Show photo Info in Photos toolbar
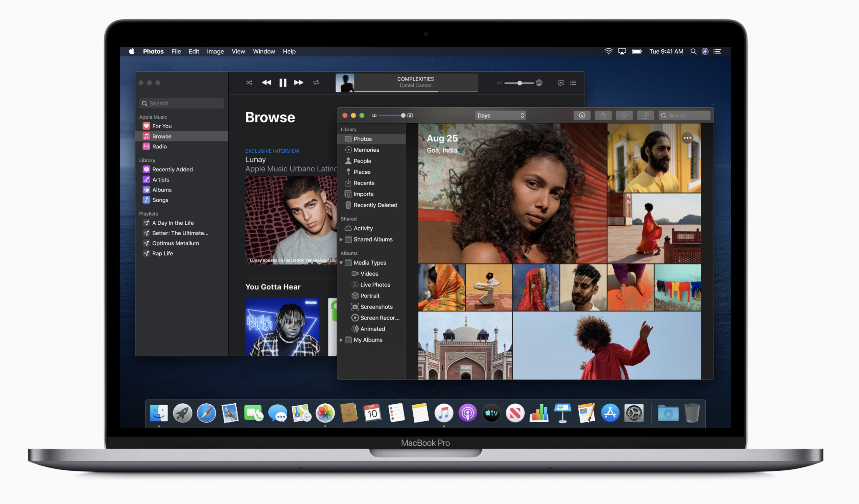The height and width of the screenshot is (504, 859). point(582,115)
